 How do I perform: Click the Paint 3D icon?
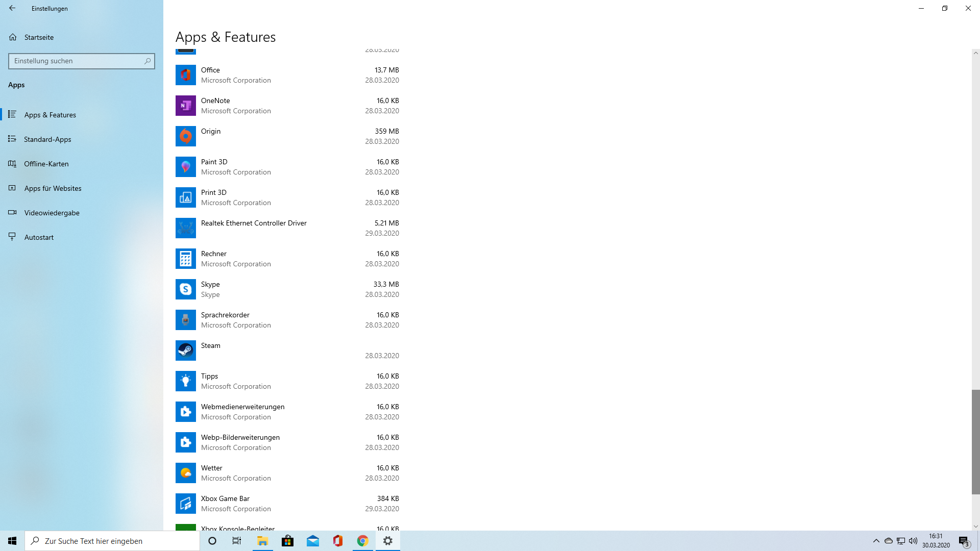point(185,167)
